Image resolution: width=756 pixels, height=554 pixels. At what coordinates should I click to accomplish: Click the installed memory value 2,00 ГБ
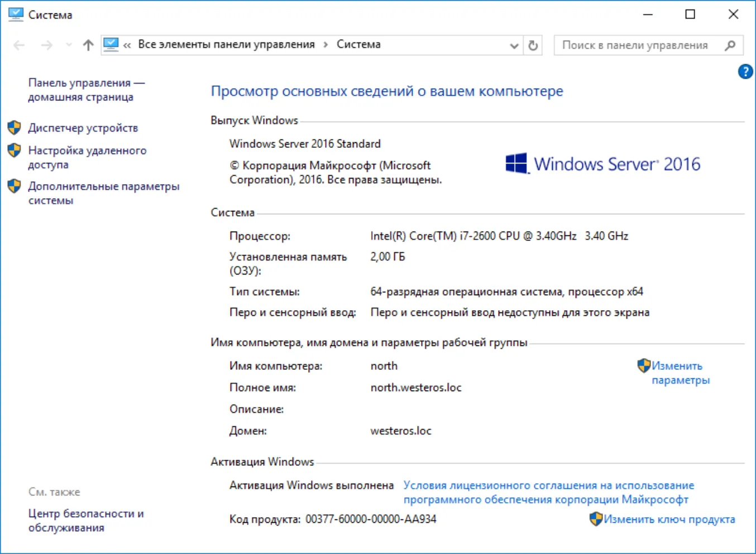click(387, 257)
